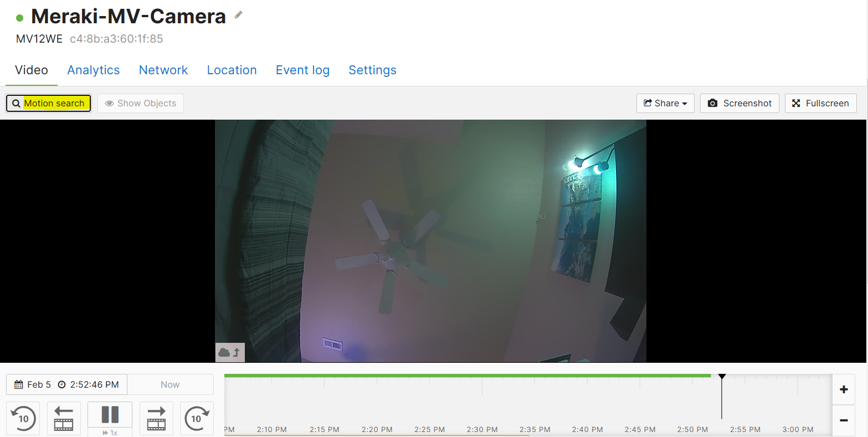Rewind video by 10 seconds

(23, 419)
